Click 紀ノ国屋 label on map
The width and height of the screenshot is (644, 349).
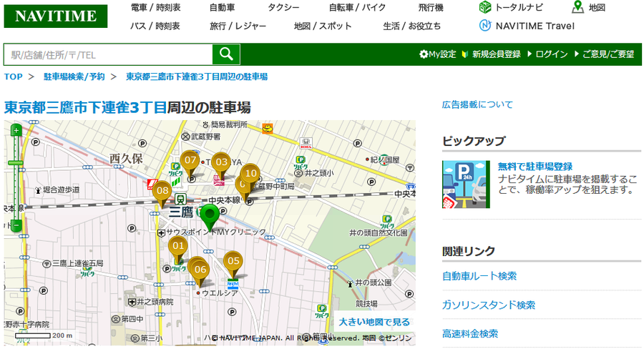click(384, 159)
